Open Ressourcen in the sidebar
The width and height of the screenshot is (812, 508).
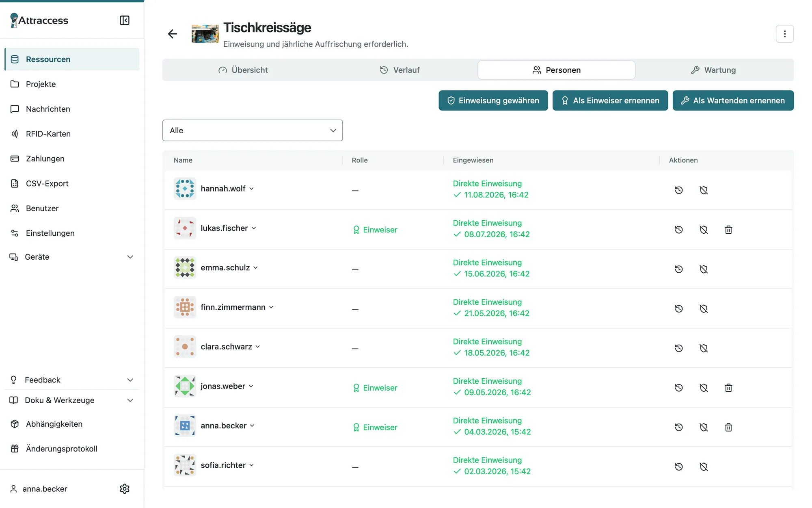pyautogui.click(x=71, y=59)
